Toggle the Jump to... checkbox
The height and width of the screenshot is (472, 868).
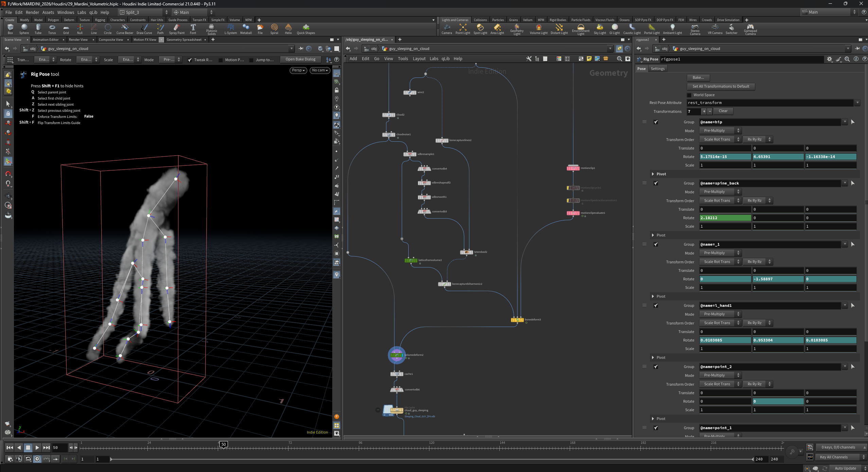point(251,60)
